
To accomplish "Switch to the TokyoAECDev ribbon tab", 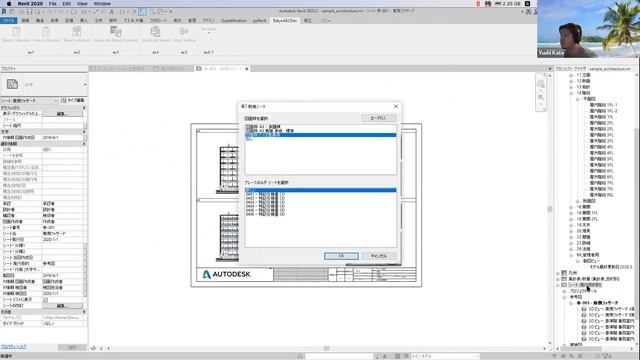I will click(285, 20).
